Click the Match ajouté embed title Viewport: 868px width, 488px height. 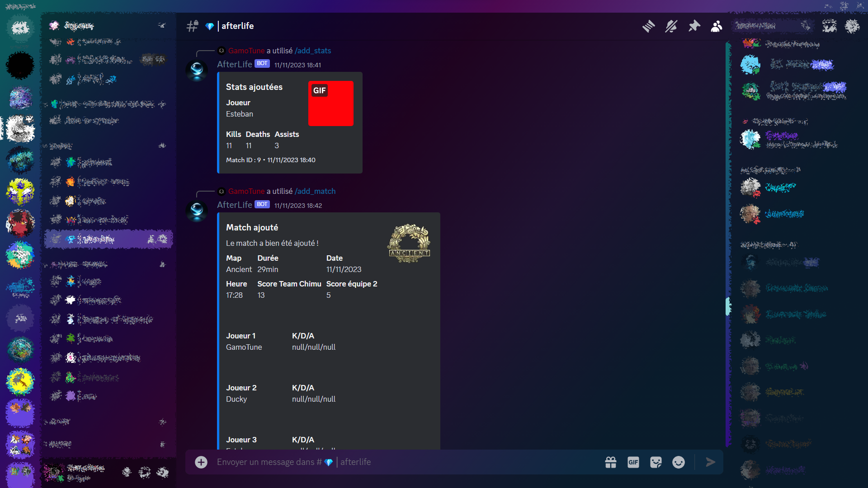coord(252,227)
